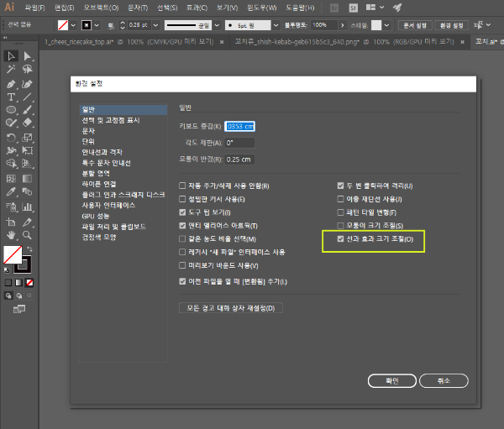Click the toolbar Fill swatch (none)
This screenshot has height=429, width=504.
[x=13, y=254]
